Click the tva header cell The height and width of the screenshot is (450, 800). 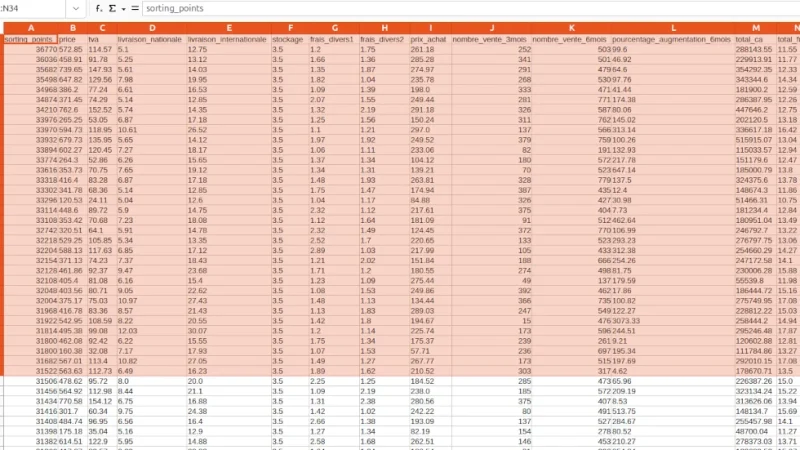tap(102, 39)
